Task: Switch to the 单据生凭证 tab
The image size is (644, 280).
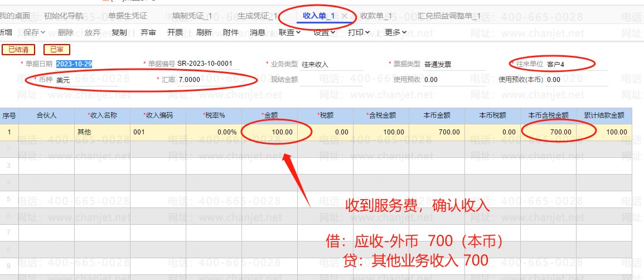Action: [128, 16]
